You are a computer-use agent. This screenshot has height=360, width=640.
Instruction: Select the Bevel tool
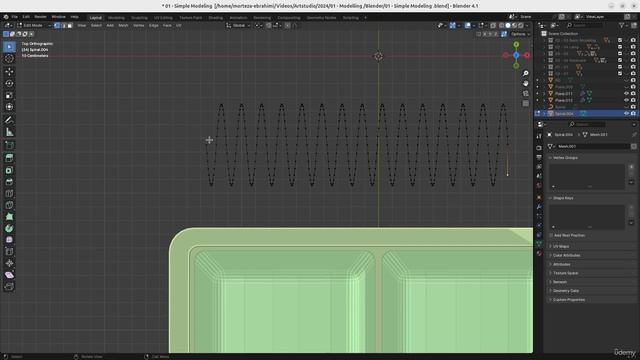coord(9,182)
